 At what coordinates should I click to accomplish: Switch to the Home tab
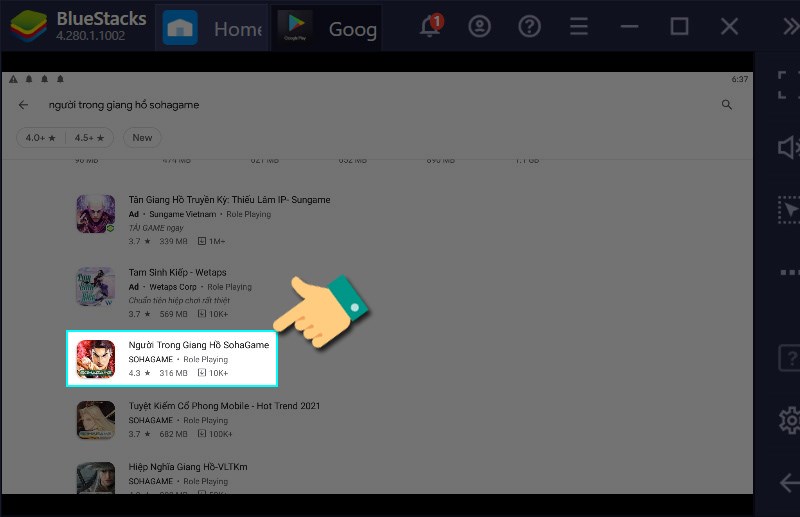point(212,28)
